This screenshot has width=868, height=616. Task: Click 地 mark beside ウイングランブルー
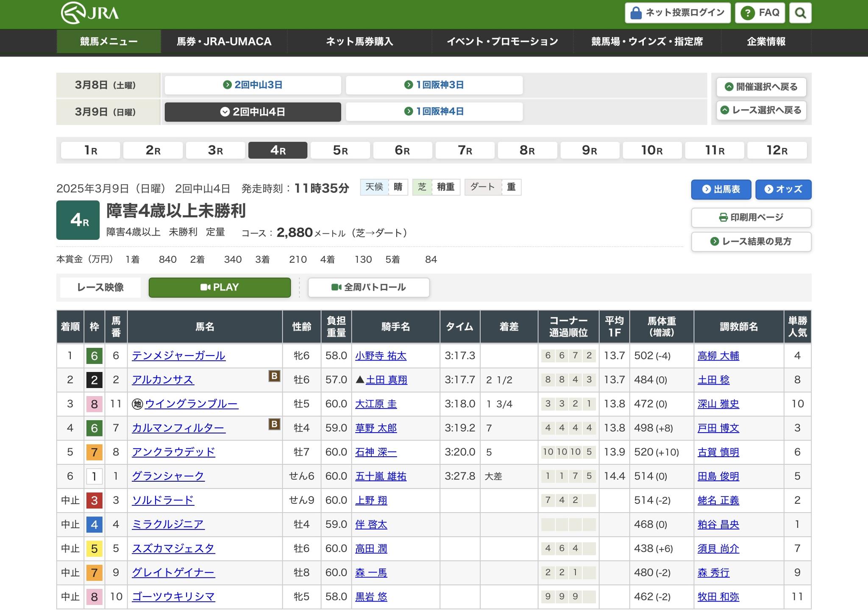coord(137,404)
